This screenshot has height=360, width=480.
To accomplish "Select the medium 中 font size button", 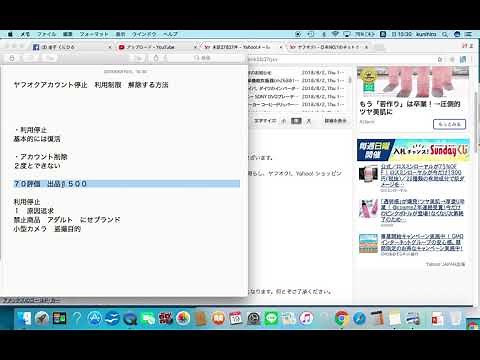I will tap(296, 121).
